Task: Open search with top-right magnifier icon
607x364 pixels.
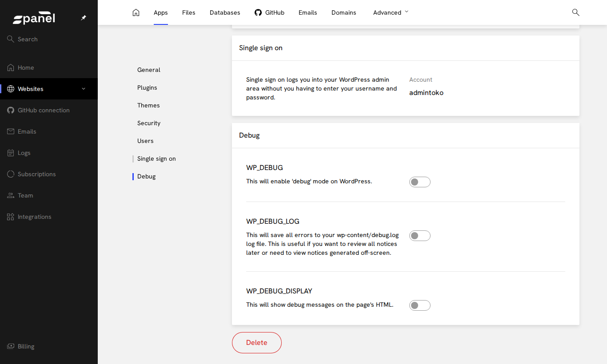Action: [x=575, y=12]
